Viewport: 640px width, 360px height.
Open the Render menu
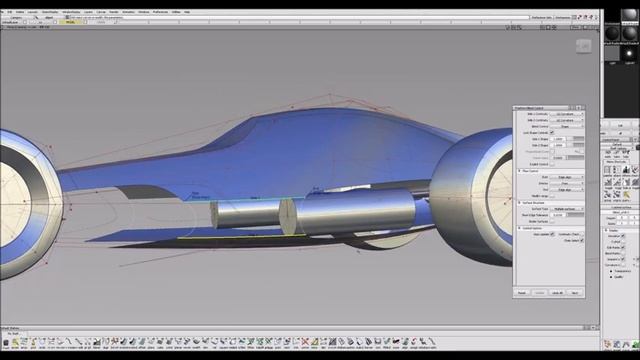113,12
